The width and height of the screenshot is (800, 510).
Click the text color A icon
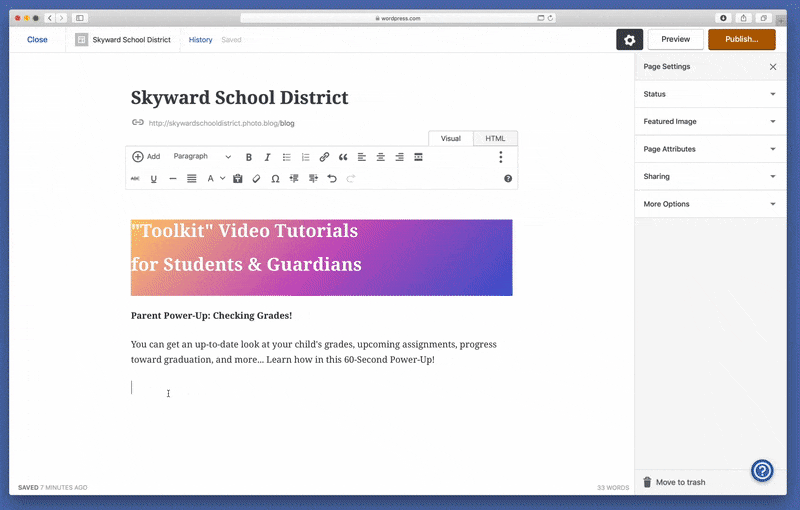tap(210, 178)
